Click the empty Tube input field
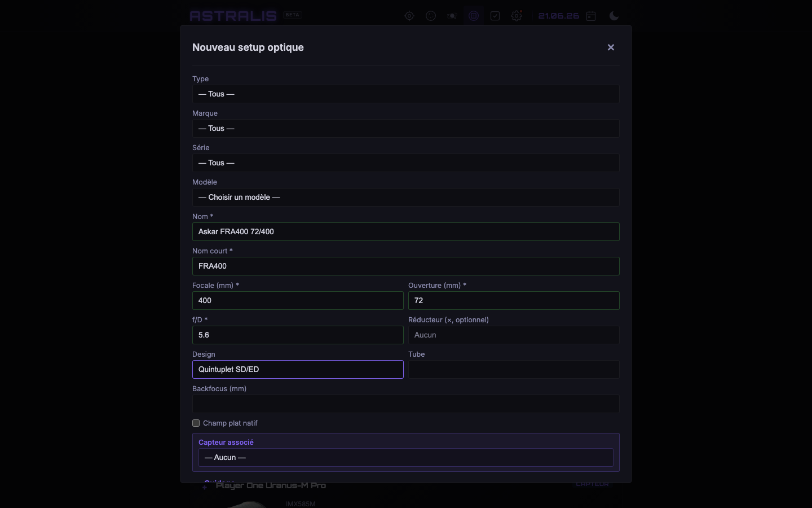 [514, 370]
